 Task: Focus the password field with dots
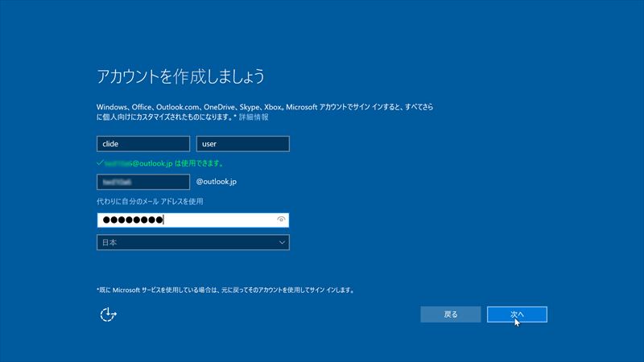(x=193, y=220)
